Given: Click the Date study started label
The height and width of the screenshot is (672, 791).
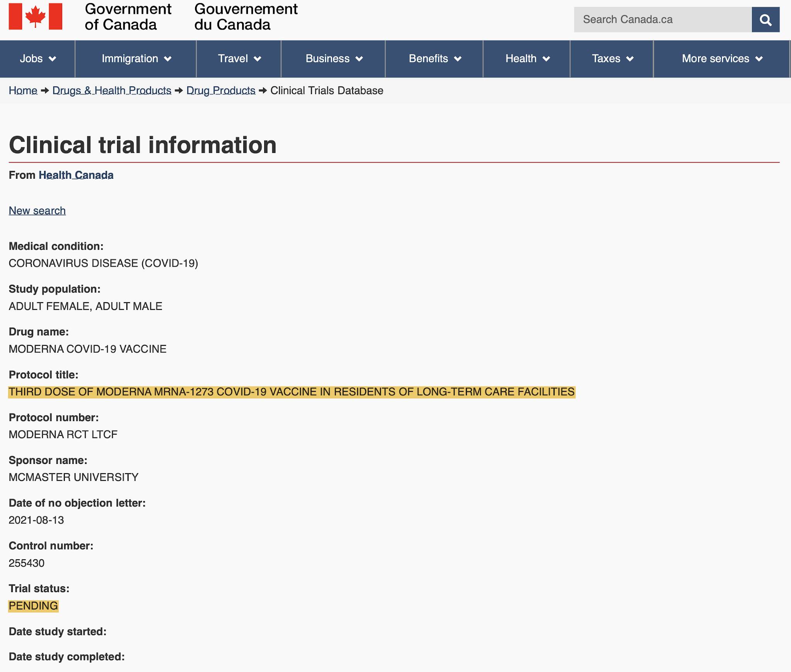Looking at the screenshot, I should click(x=58, y=631).
